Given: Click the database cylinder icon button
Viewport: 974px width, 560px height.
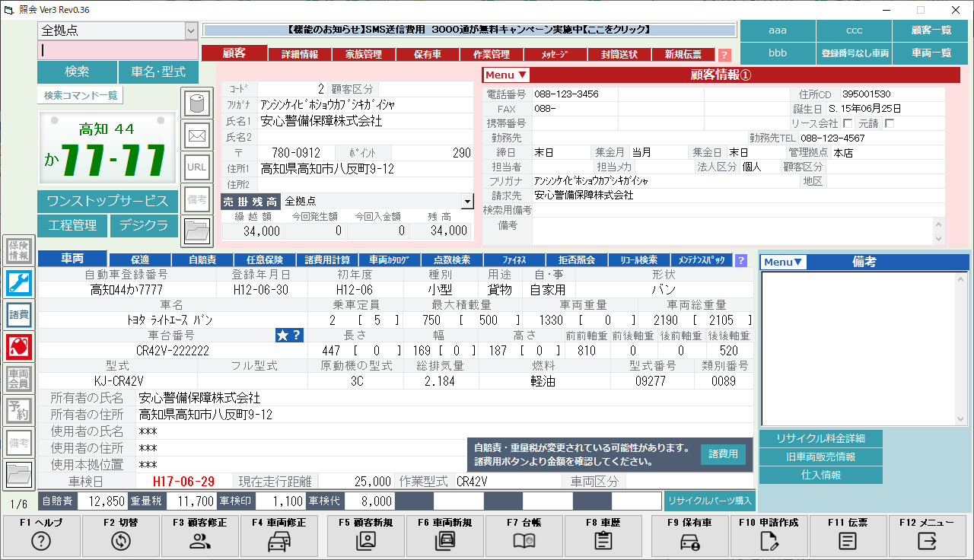Looking at the screenshot, I should coord(197,103).
